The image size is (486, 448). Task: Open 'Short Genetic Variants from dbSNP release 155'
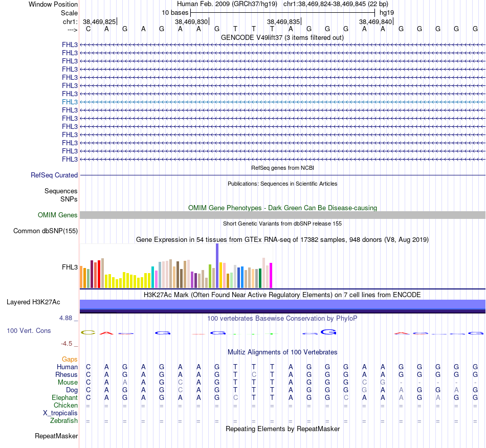(282, 223)
